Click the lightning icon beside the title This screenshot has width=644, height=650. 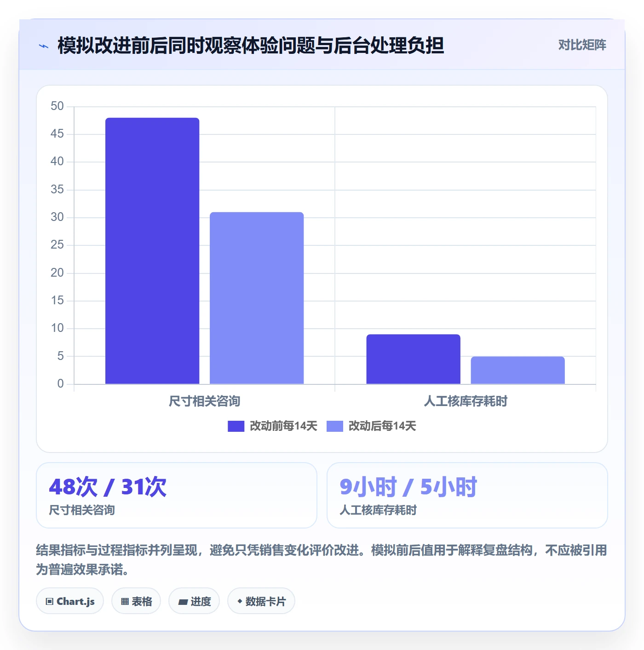coord(44,46)
